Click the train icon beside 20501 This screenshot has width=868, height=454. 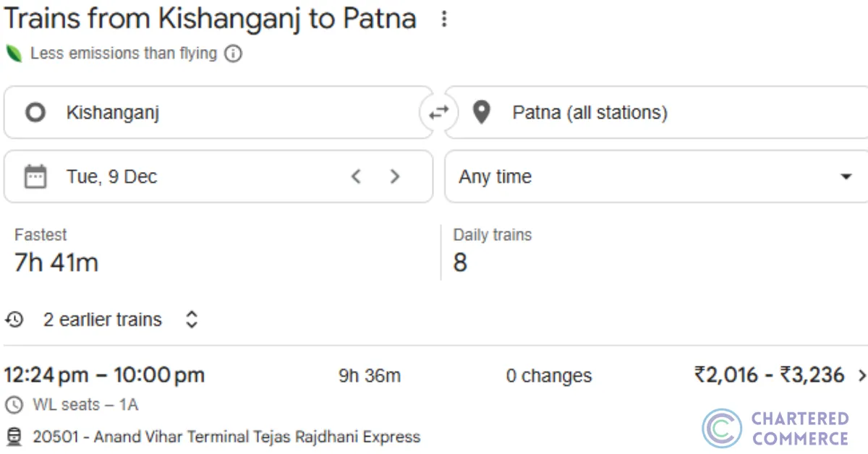(14, 437)
